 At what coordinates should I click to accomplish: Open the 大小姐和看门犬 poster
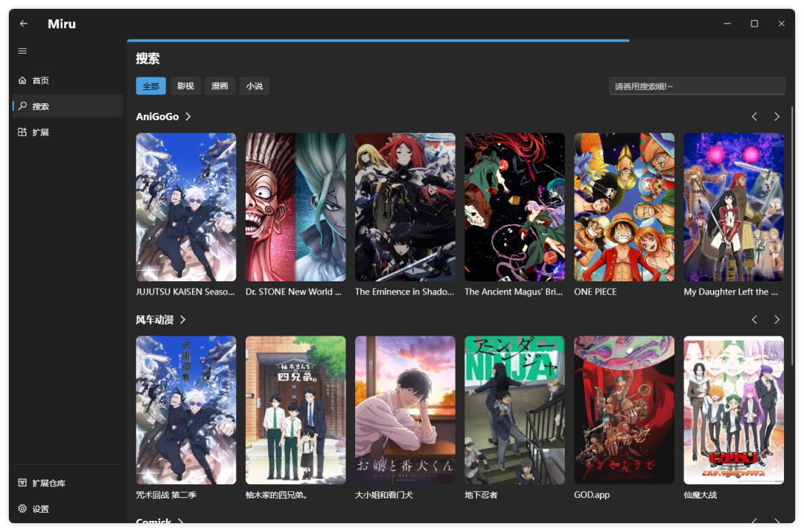coord(405,410)
